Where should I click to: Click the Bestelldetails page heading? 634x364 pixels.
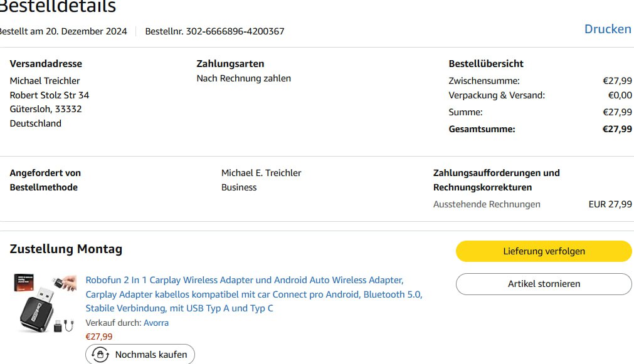pos(56,8)
